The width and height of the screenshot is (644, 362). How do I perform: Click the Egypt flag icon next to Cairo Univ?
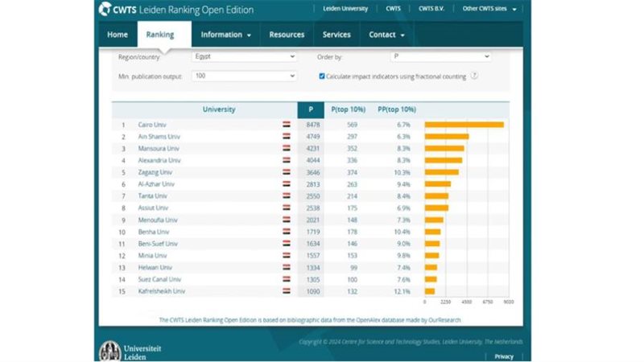[287, 125]
